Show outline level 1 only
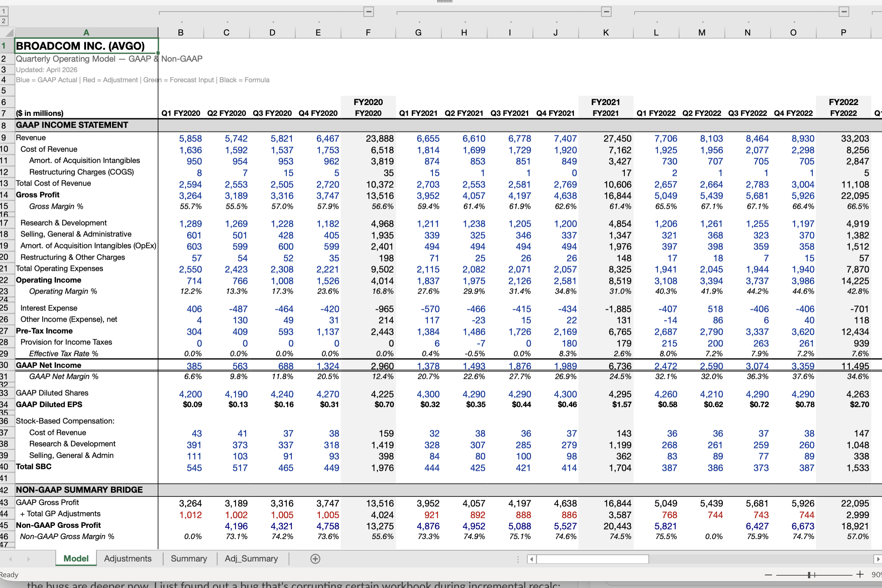The image size is (882, 588). point(4,11)
